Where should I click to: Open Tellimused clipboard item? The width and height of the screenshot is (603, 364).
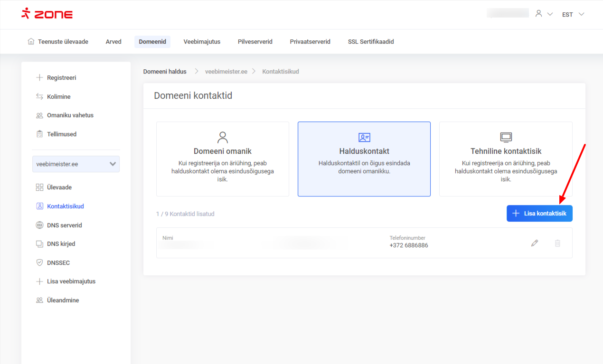[x=61, y=134]
